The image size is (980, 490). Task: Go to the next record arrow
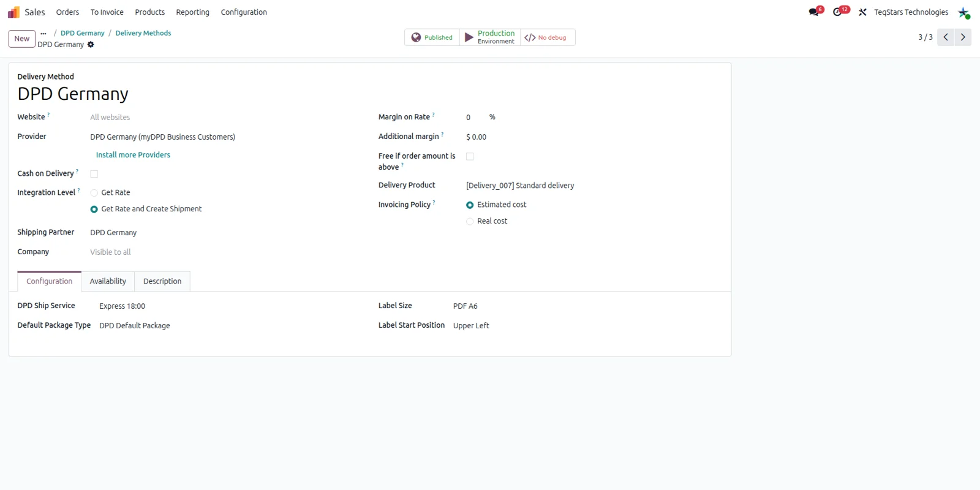pyautogui.click(x=963, y=37)
